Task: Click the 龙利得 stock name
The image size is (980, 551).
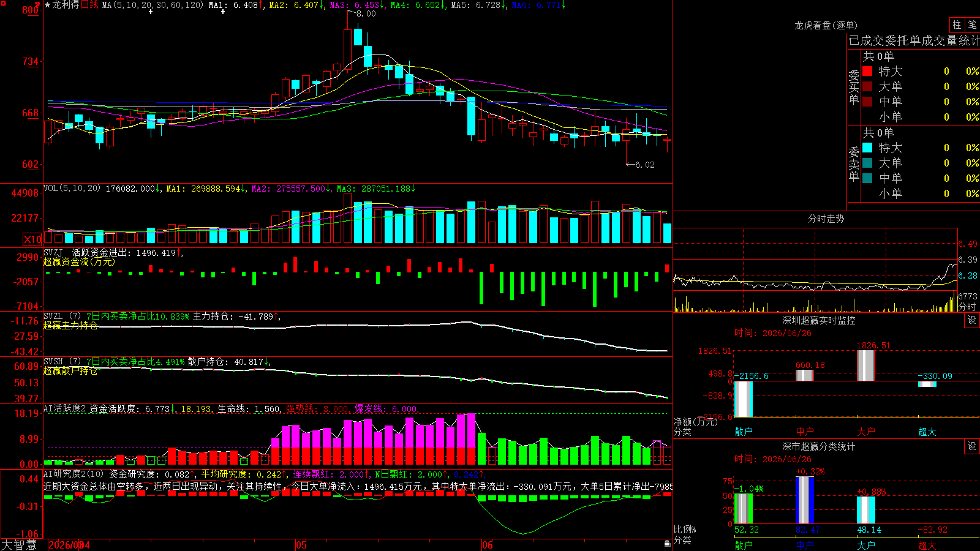Action: tap(66, 5)
